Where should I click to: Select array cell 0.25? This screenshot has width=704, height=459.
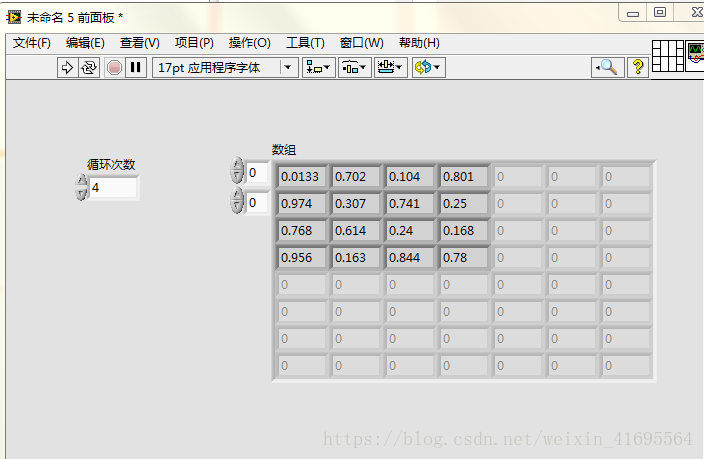coord(463,204)
